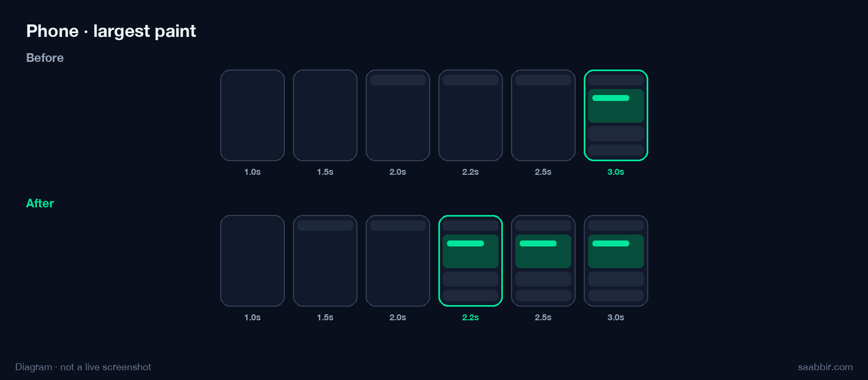Click the green 3.0s label under Before
This screenshot has width=868, height=380.
click(616, 172)
